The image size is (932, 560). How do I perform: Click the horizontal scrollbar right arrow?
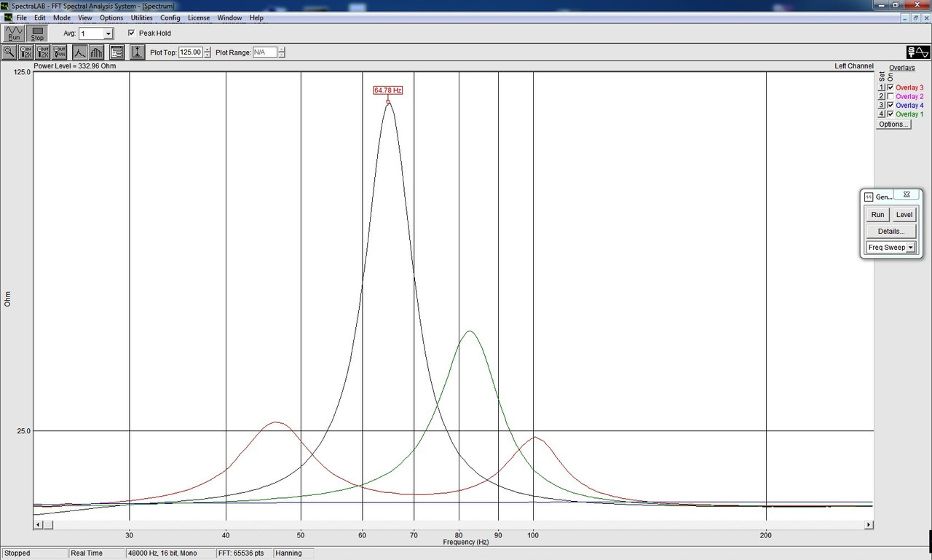point(869,524)
